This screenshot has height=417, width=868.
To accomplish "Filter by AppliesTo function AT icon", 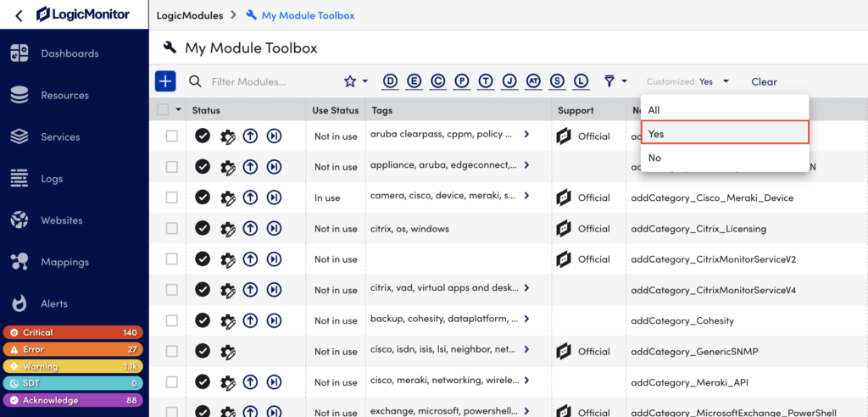I will coord(533,81).
